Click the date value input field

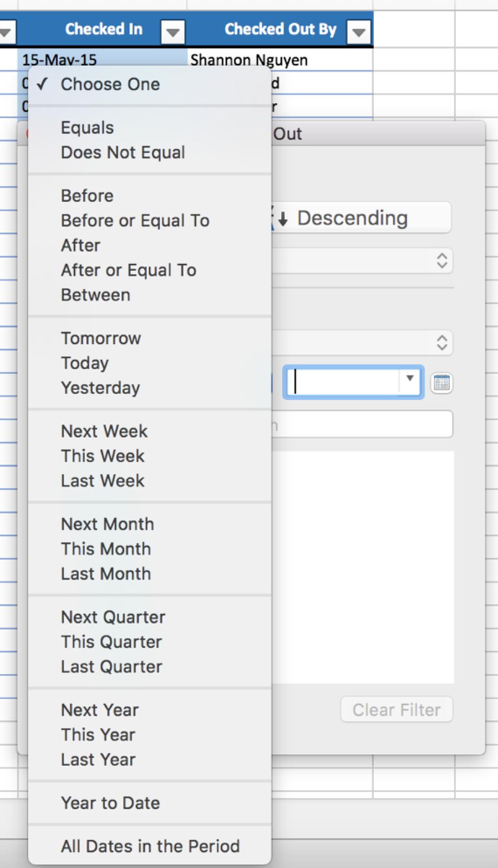click(x=344, y=382)
